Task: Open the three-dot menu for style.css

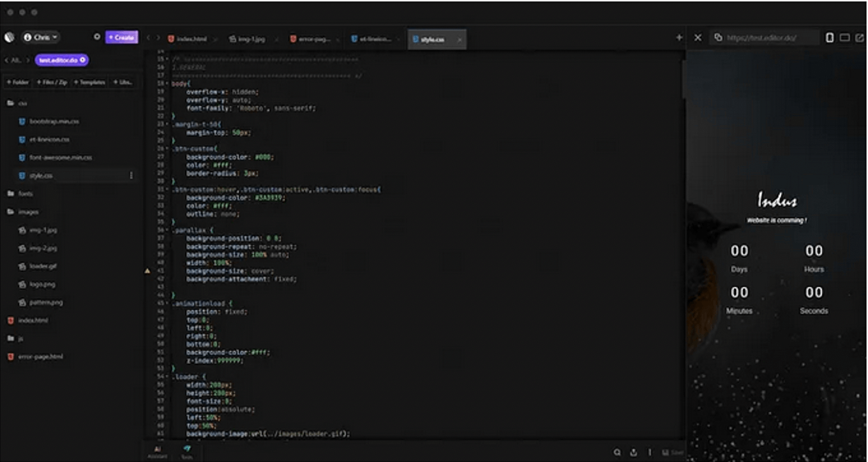Action: click(131, 175)
